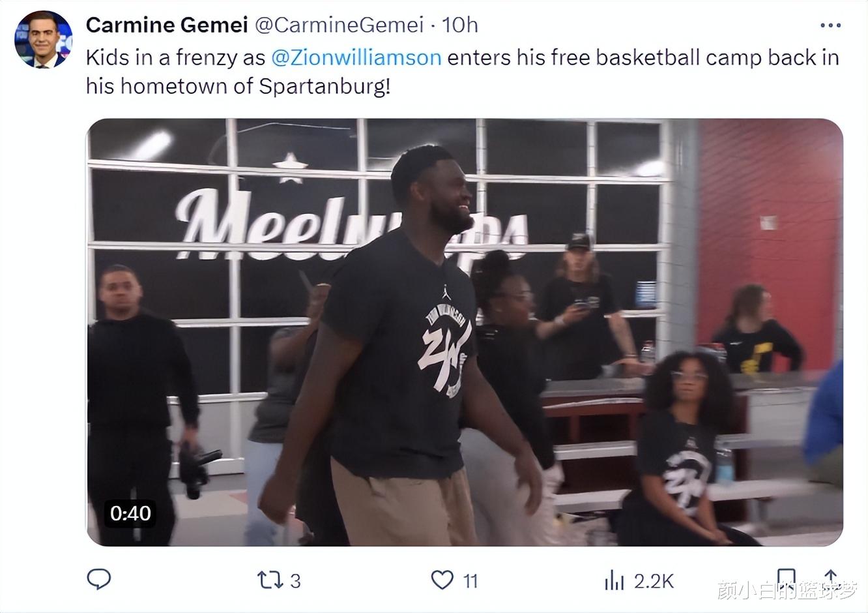
Task: Click the tweet text about Spartanburg
Action: pyautogui.click(x=462, y=72)
